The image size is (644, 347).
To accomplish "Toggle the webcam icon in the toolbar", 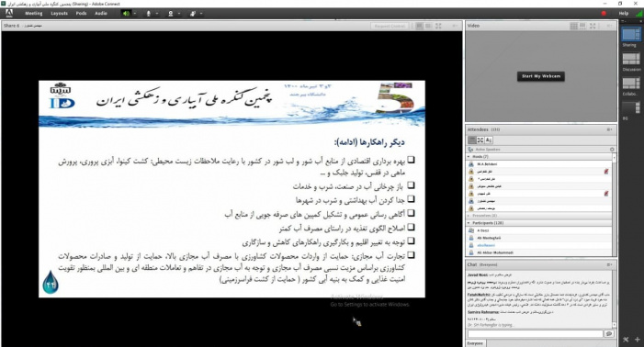I will [171, 14].
